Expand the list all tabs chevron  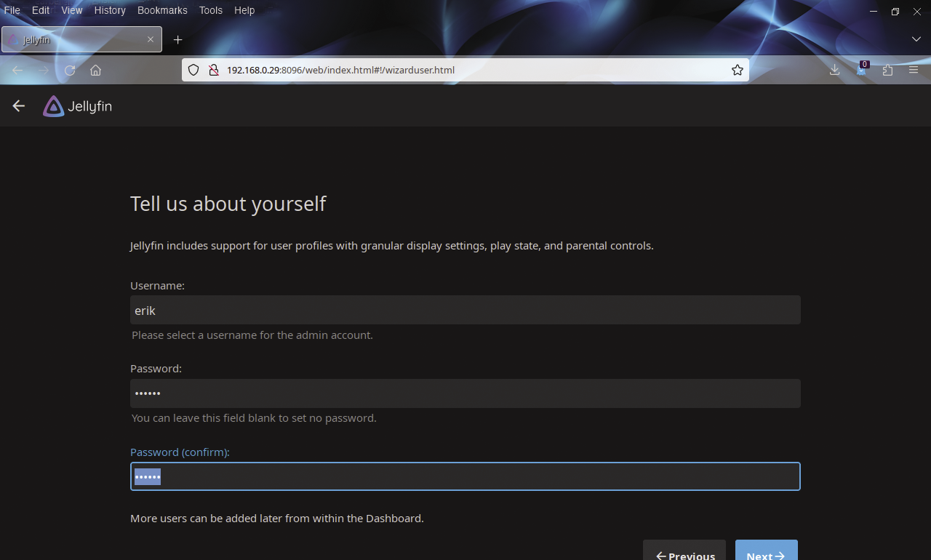coord(916,39)
